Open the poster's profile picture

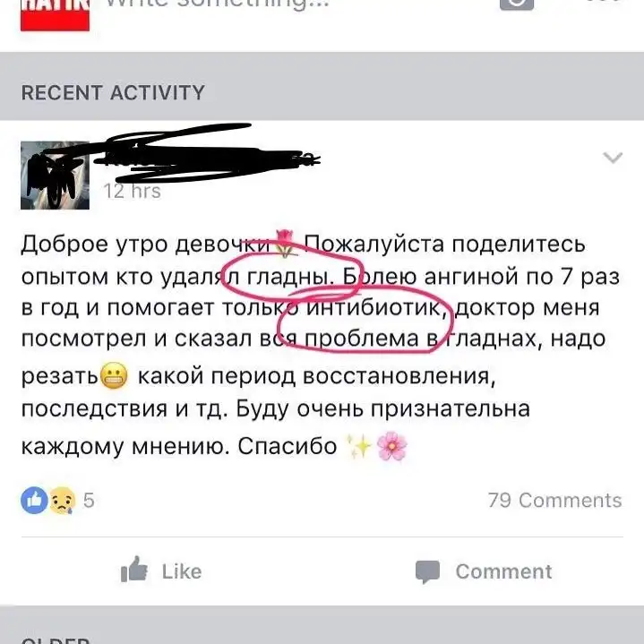pyautogui.click(x=55, y=176)
